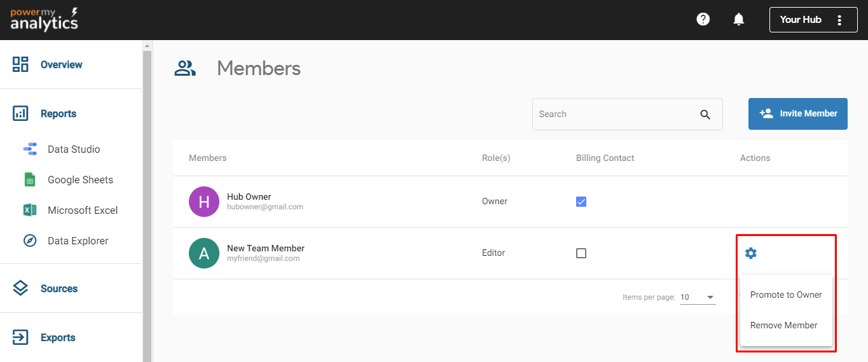Click the search magnifier icon

click(705, 115)
